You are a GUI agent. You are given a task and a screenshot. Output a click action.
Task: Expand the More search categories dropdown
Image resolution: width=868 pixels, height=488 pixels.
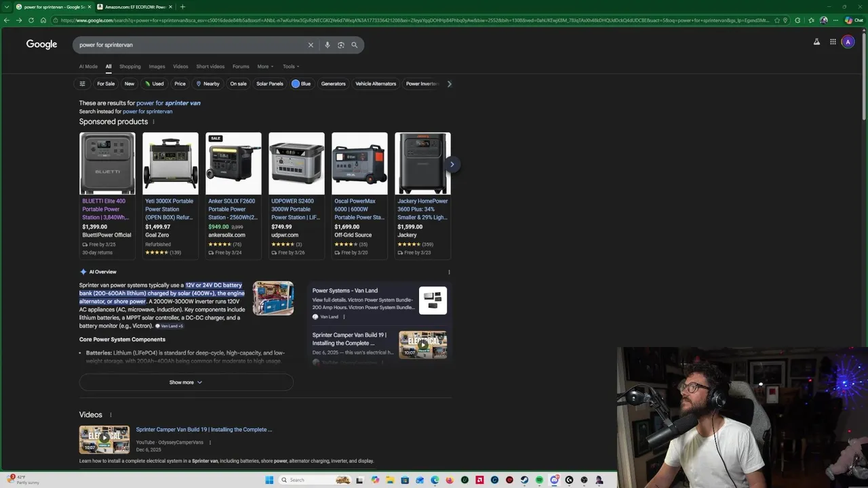265,66
